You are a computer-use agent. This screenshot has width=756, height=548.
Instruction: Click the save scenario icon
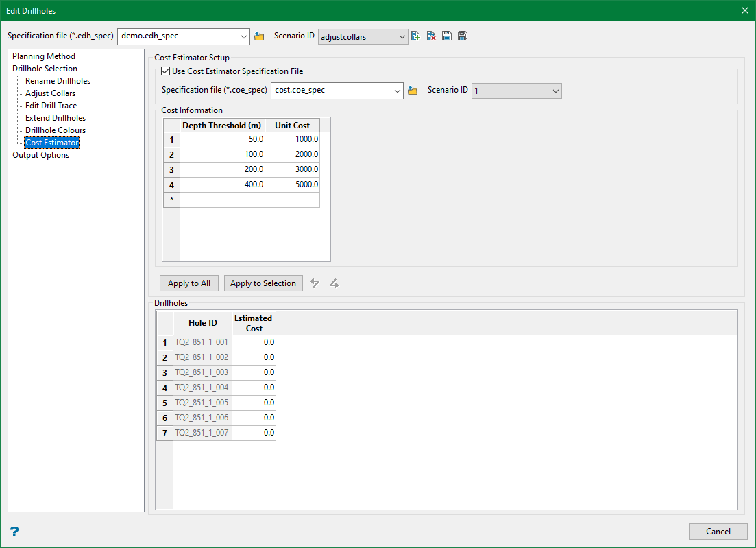447,36
